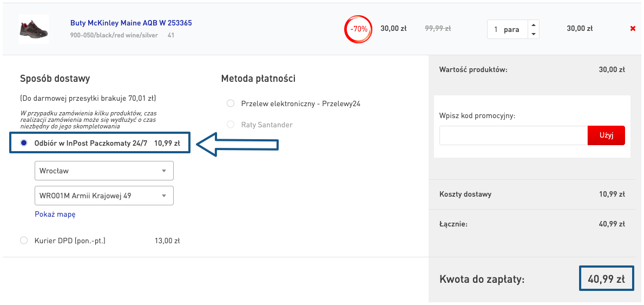This screenshot has height=305, width=644.
Task: Open the McKinley shoe product thumbnail
Action: point(34,29)
